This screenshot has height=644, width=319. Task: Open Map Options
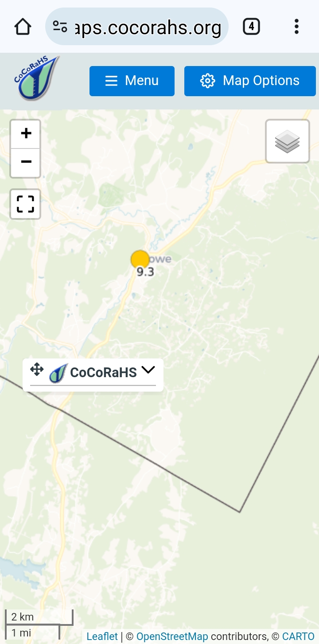click(250, 81)
